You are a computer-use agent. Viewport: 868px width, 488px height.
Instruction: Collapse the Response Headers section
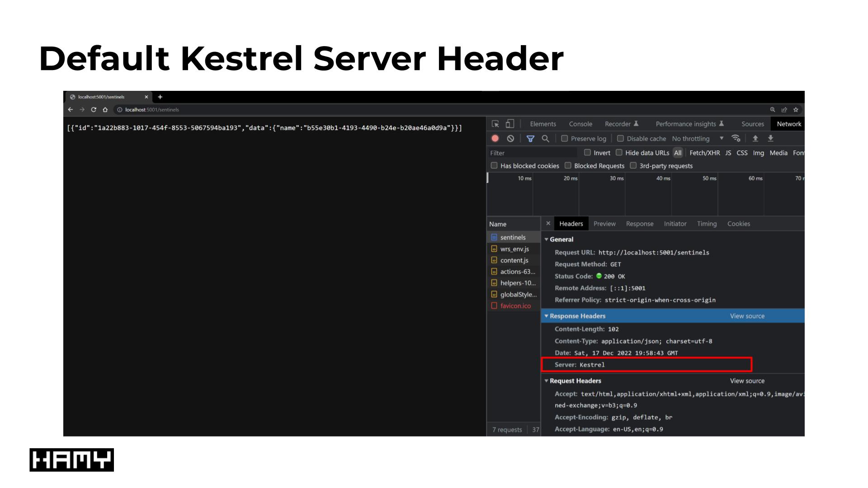coord(547,316)
